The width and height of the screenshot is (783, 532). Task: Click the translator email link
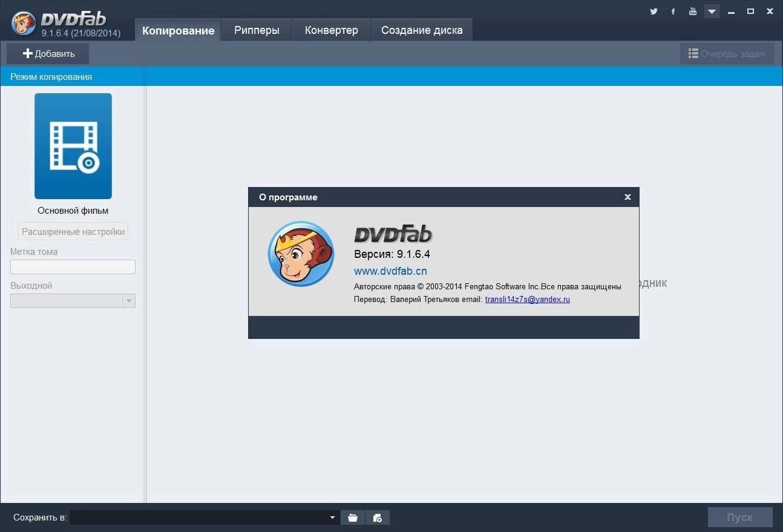click(528, 299)
